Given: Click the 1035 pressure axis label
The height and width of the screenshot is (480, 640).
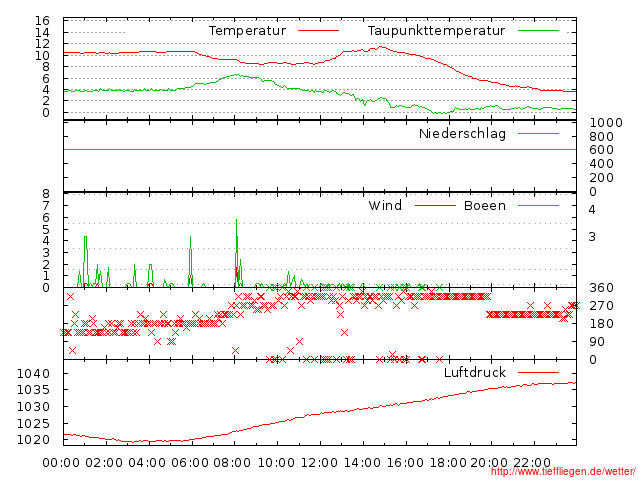Looking at the screenshot, I should 33,389.
